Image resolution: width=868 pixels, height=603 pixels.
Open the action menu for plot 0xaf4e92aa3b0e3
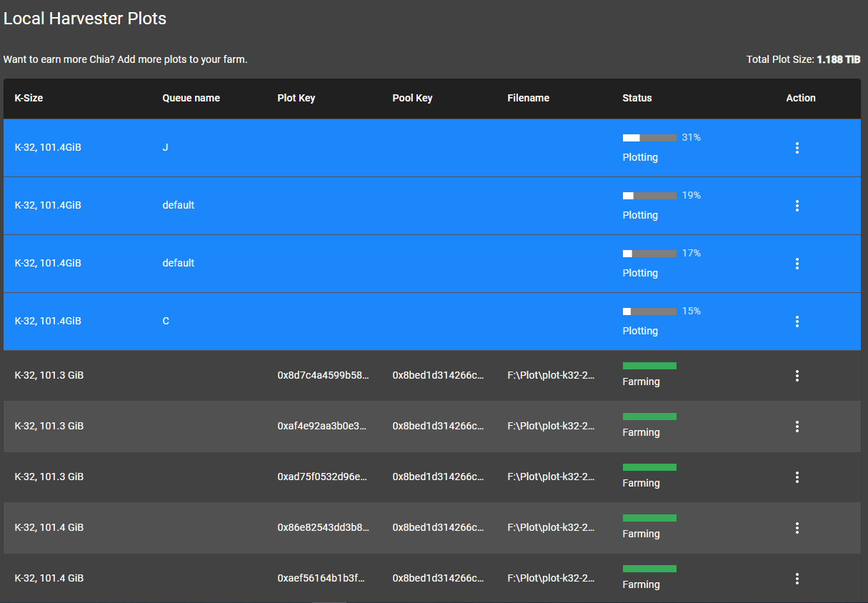point(797,427)
